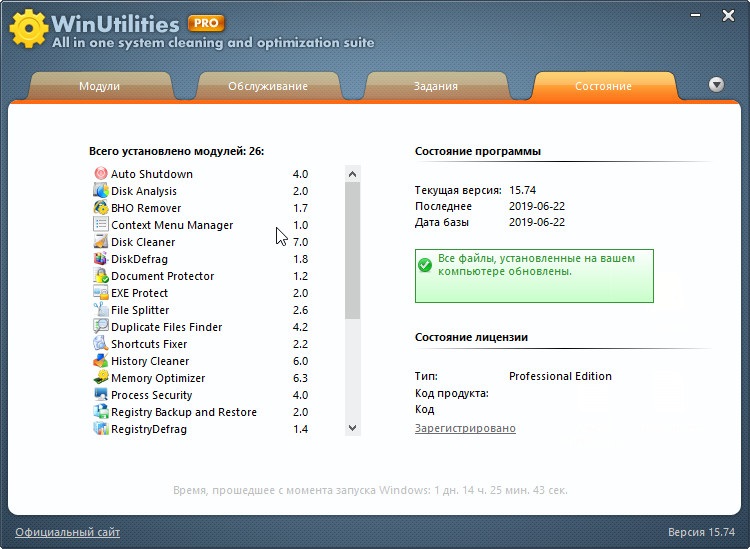Image resolution: width=750 pixels, height=549 pixels.
Task: Click the module list scroll down arrow
Action: tap(353, 428)
